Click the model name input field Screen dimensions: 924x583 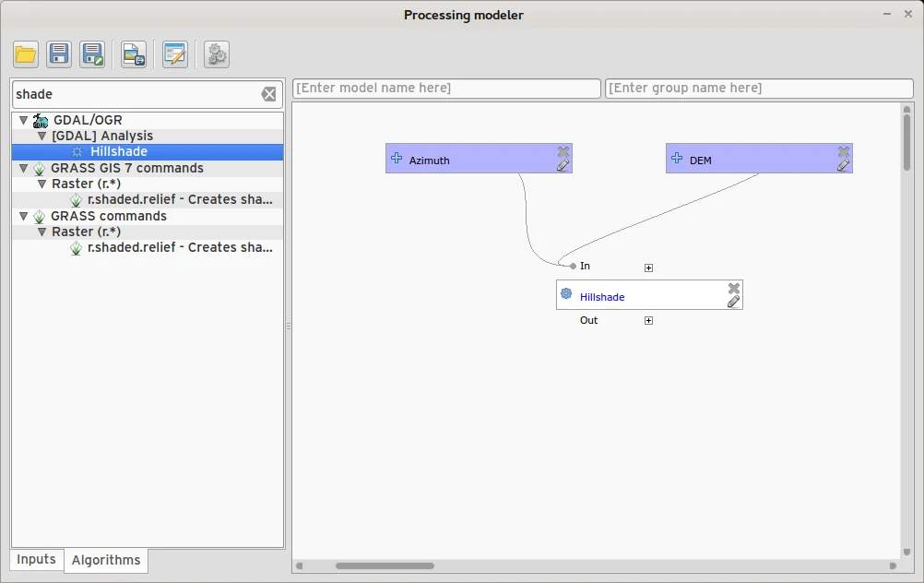coord(446,88)
